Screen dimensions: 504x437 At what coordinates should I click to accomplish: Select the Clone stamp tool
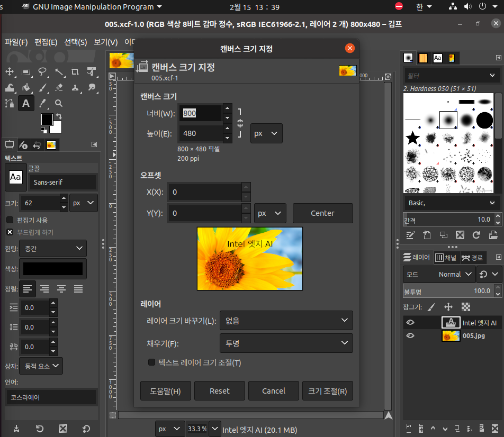point(75,87)
